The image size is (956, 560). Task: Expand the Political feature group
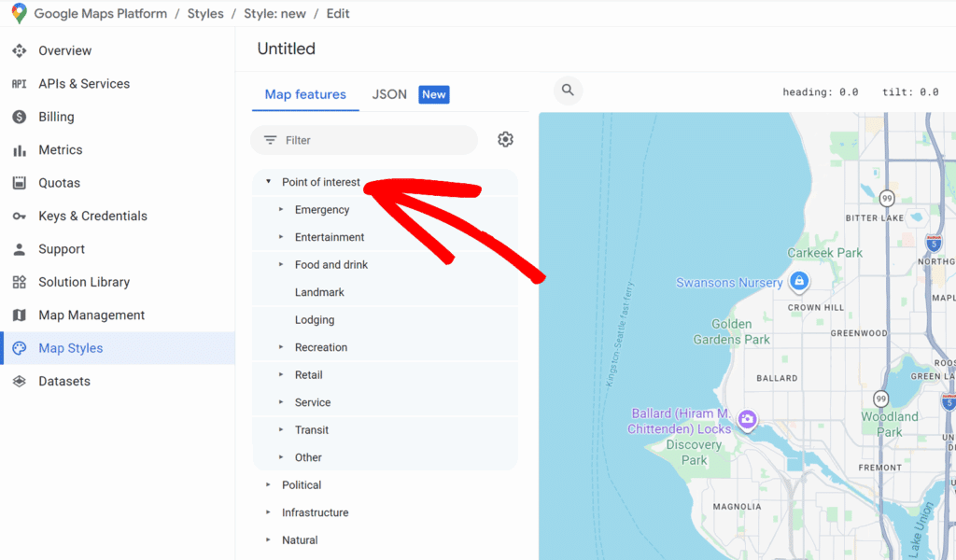point(269,485)
